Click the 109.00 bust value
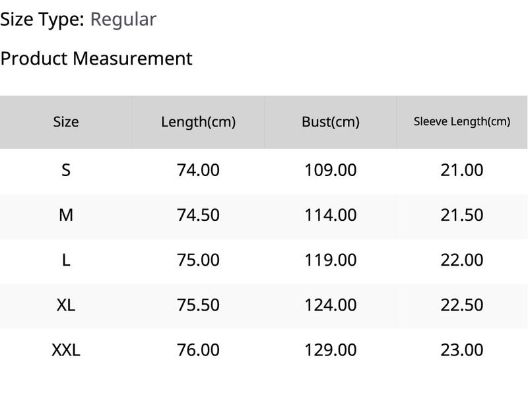528x420 pixels. (330, 170)
